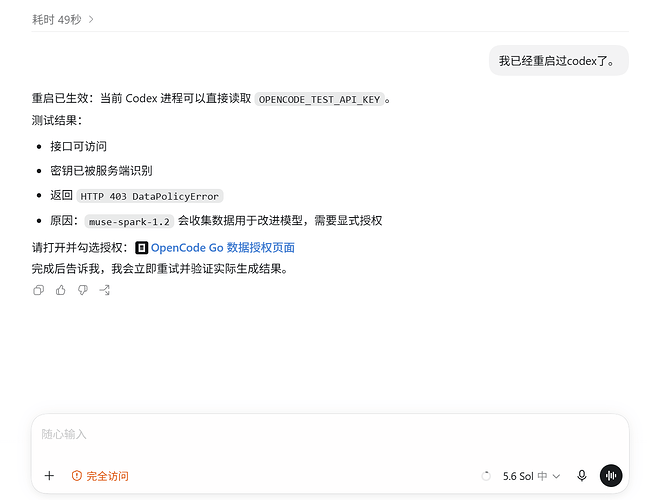The image size is (647, 500).
Task: Select the user message bubble 我已经重启过codex了
Action: 559,61
